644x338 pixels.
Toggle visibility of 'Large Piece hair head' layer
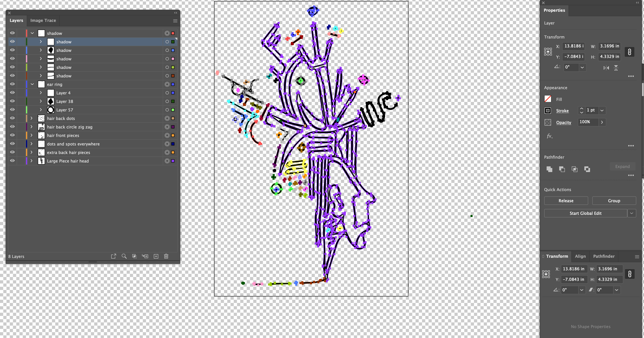click(x=12, y=161)
